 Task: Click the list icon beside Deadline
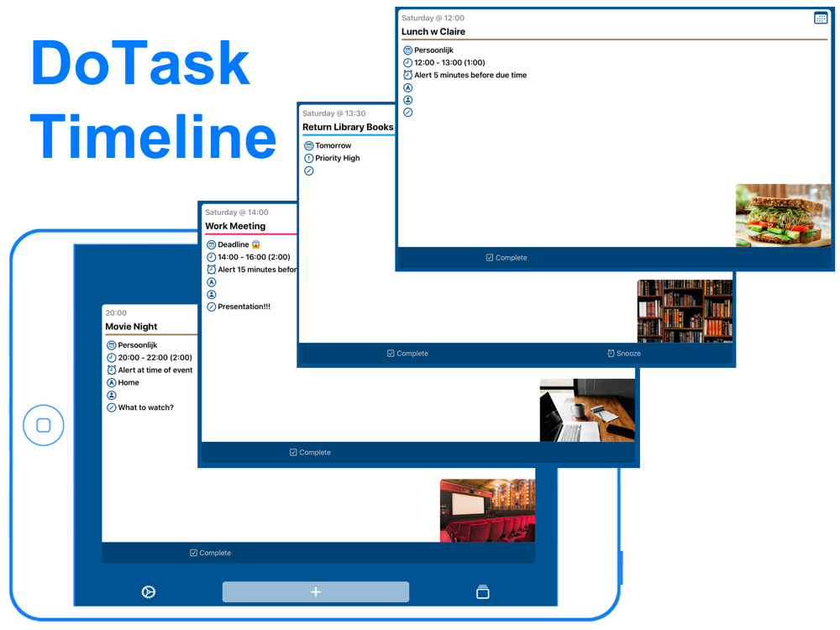211,244
